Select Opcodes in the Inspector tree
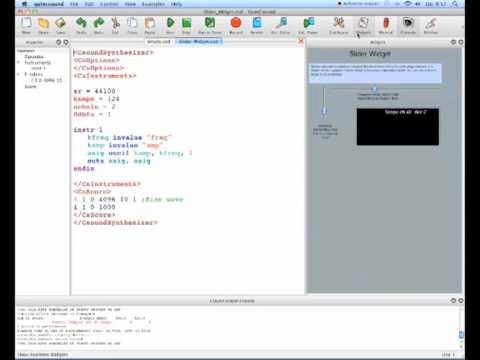The width and height of the screenshot is (480, 360). tap(34, 57)
